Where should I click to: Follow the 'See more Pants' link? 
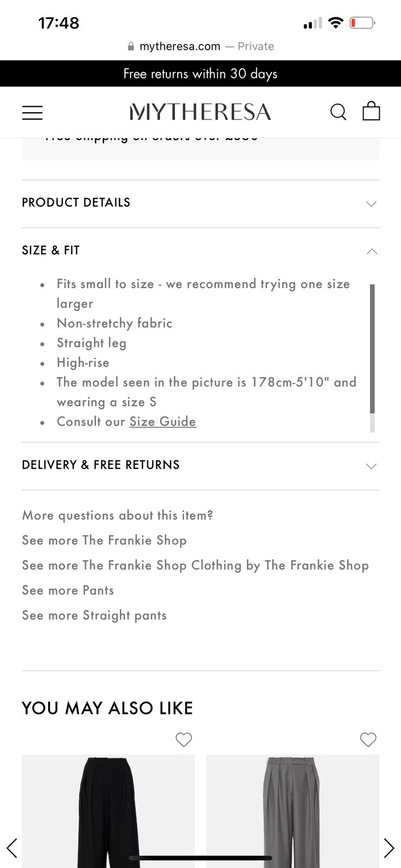point(68,590)
